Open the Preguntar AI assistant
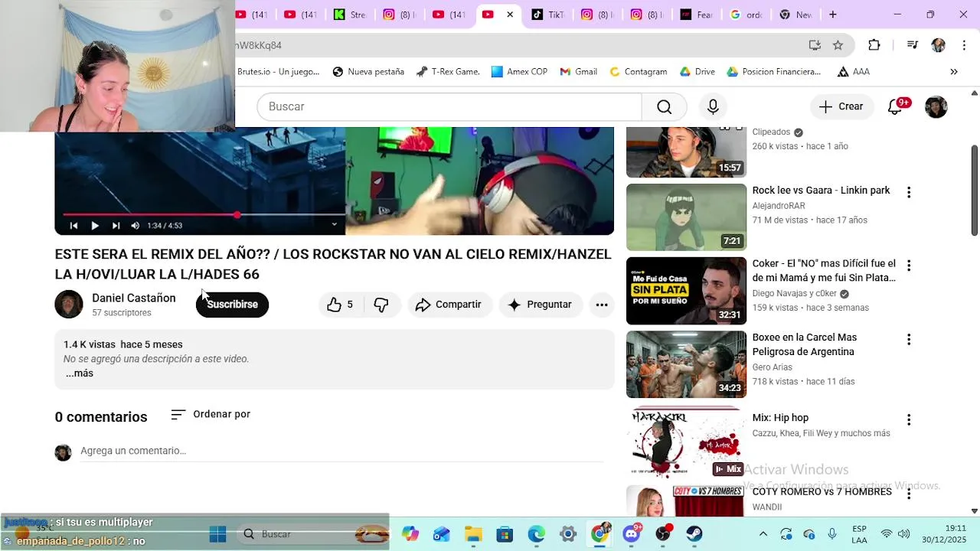Screen dimensions: 980x551 pyautogui.click(x=541, y=305)
